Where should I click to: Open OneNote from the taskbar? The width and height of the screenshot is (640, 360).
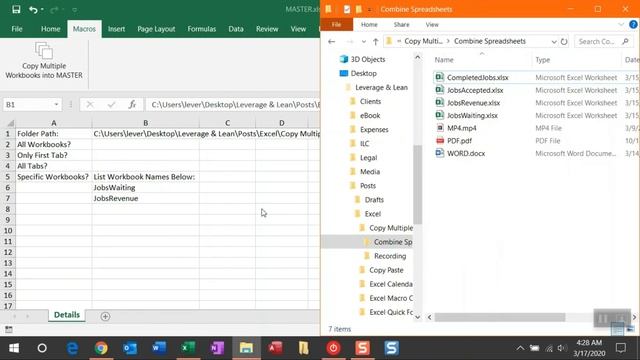click(217, 348)
